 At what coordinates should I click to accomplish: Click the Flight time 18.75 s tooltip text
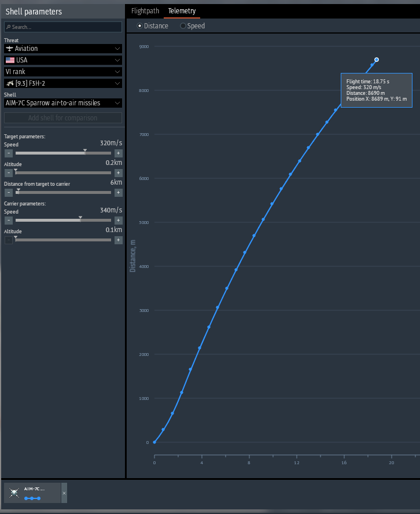(x=368, y=82)
